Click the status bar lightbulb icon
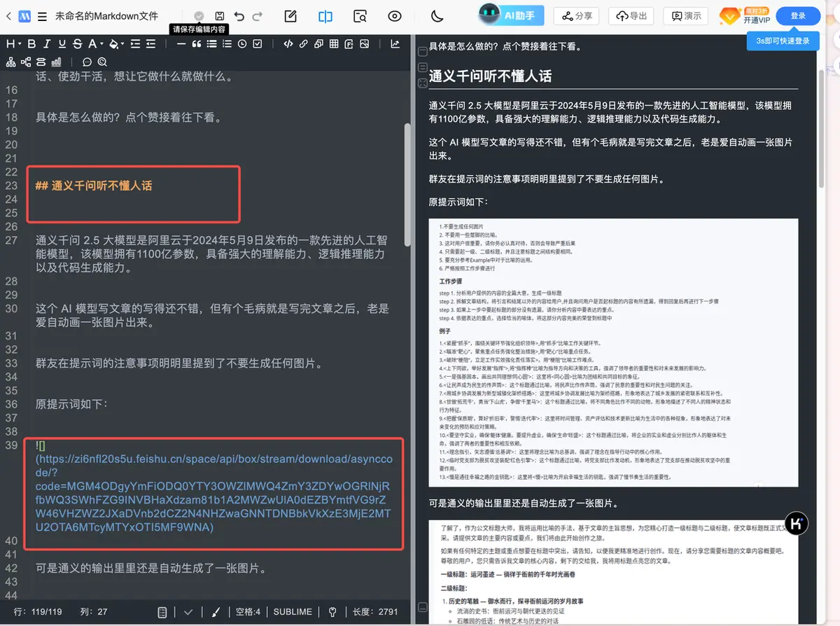Image resolution: width=840 pixels, height=626 pixels. (x=332, y=612)
